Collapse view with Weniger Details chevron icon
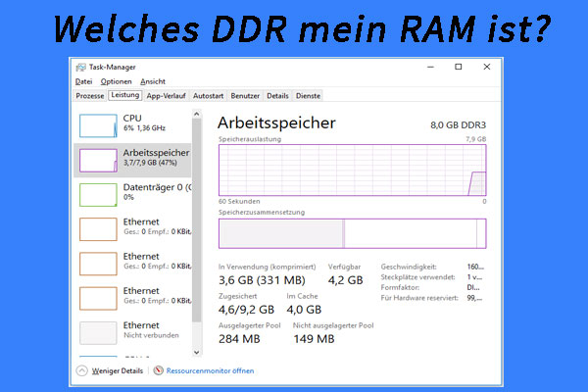 (x=81, y=370)
